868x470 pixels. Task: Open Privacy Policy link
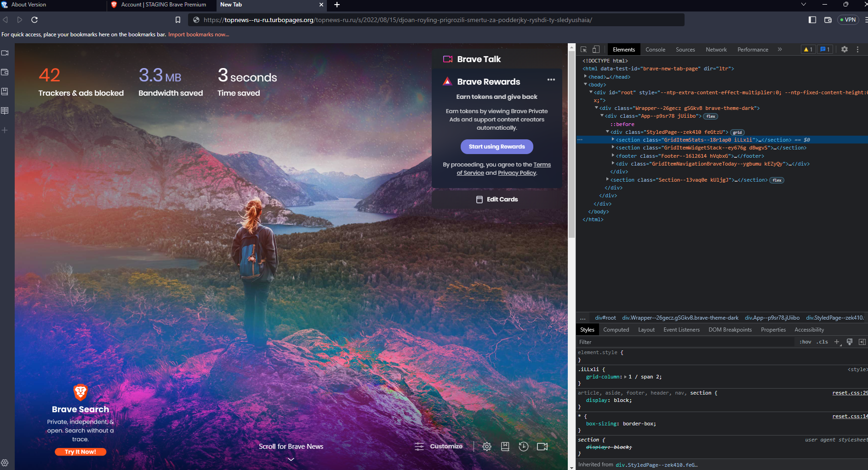tap(517, 173)
